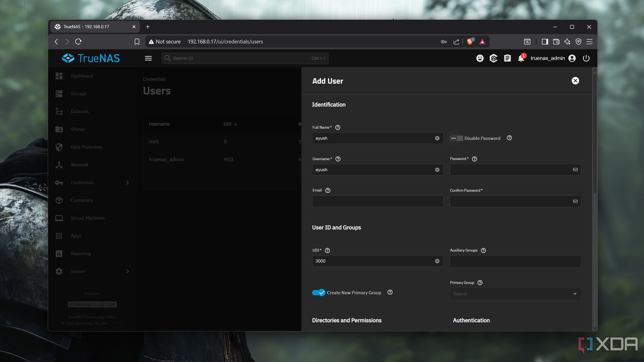Expand the System sidebar menu

[127, 271]
